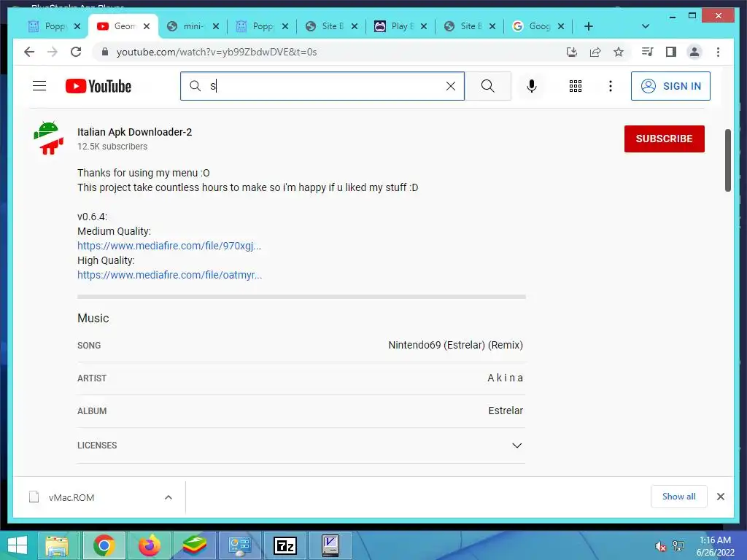Subscribe to Italian Apk Downloader-2
Screen dimensions: 747x560
click(664, 139)
